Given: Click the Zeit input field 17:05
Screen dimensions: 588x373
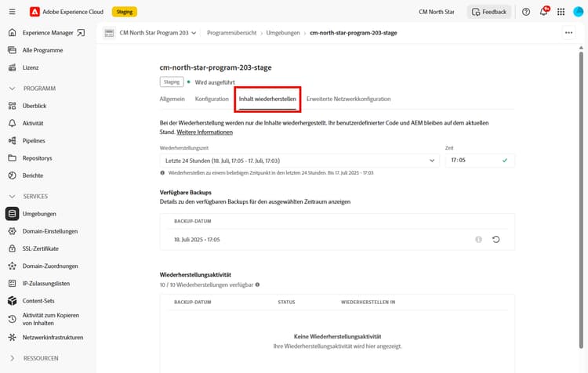Looking at the screenshot, I should pos(480,160).
